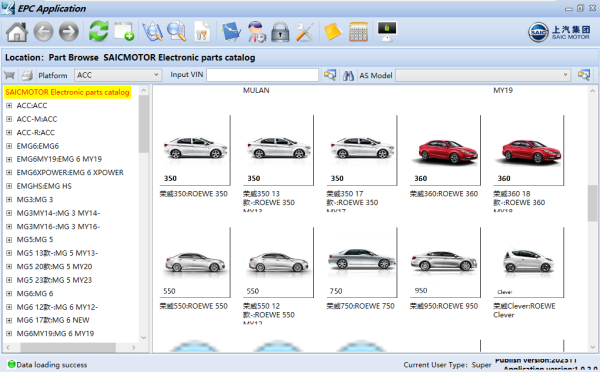
Task: Select MG3MY14-:MG 3 MY14- tree row
Action: (58, 213)
